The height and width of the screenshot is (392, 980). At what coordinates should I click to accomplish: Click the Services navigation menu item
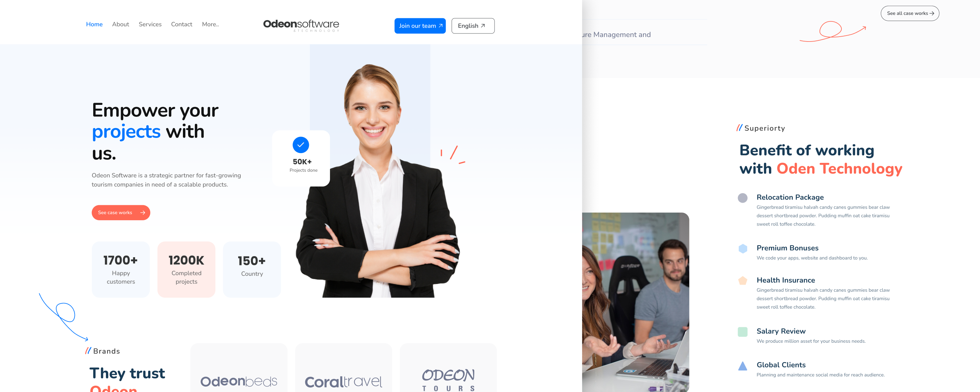(x=149, y=24)
